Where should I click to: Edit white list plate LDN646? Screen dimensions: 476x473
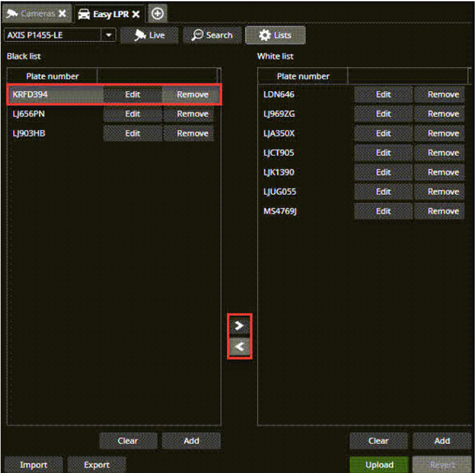383,94
